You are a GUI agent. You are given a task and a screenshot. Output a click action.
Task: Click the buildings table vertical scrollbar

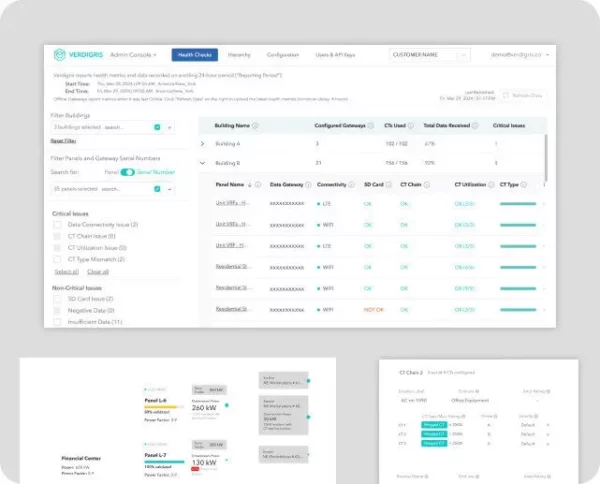click(x=546, y=158)
